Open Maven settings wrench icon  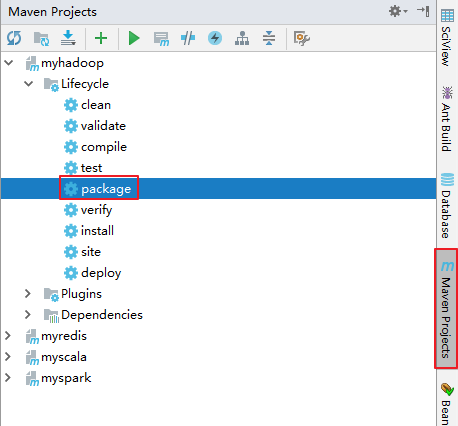tap(302, 38)
